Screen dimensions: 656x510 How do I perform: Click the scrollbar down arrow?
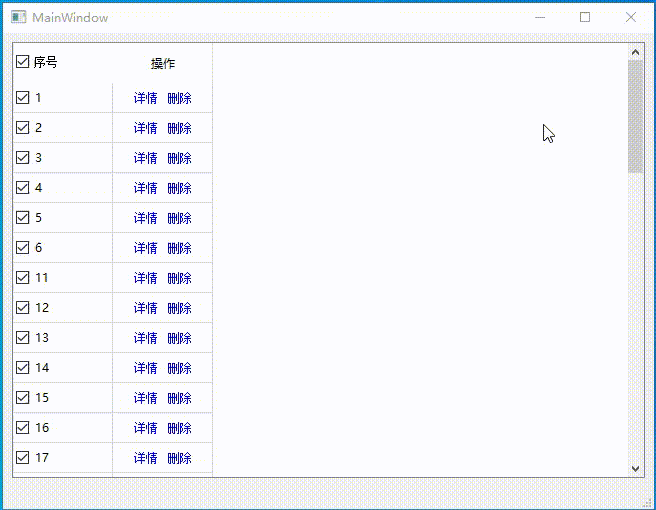click(635, 469)
